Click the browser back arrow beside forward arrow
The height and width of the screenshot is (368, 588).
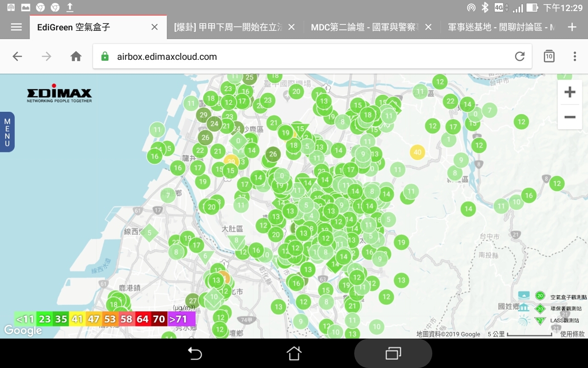(17, 57)
